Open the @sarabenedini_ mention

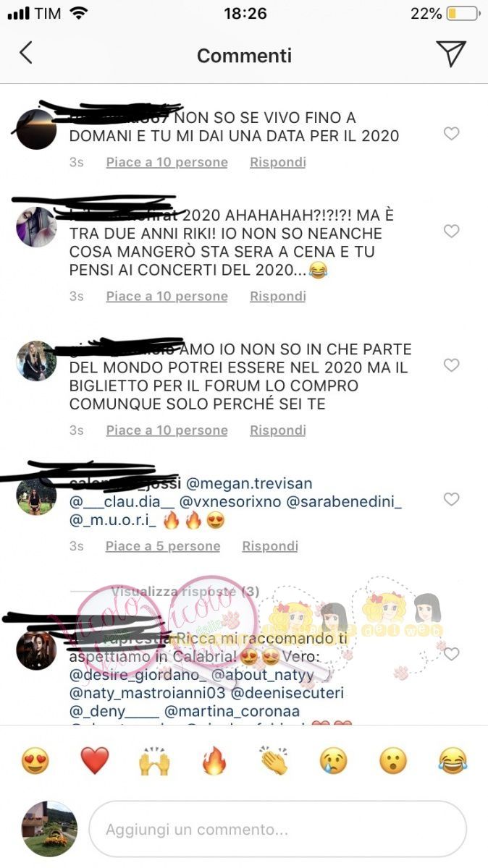345,501
